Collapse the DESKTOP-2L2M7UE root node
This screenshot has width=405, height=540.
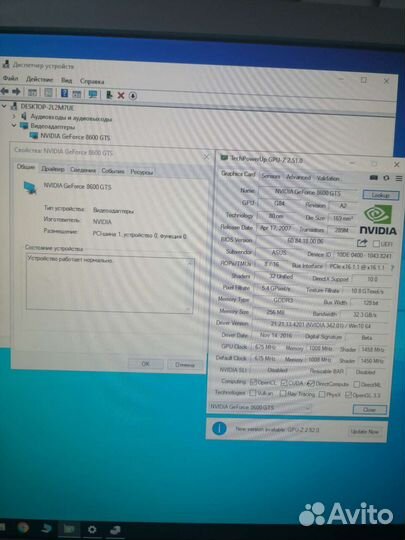[x=4, y=106]
